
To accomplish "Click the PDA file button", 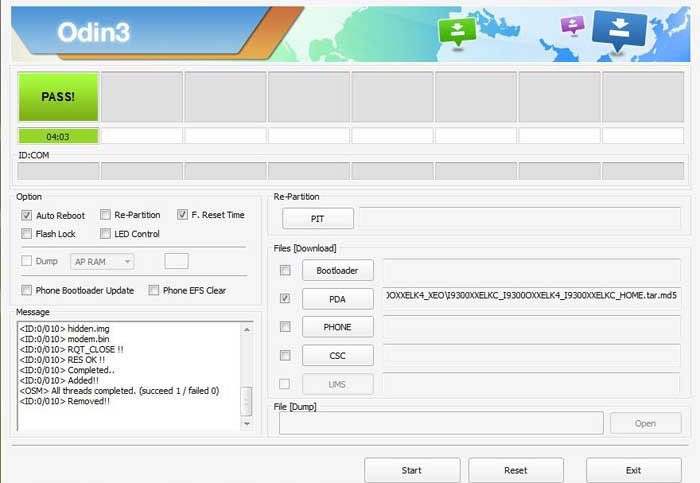I will point(338,299).
